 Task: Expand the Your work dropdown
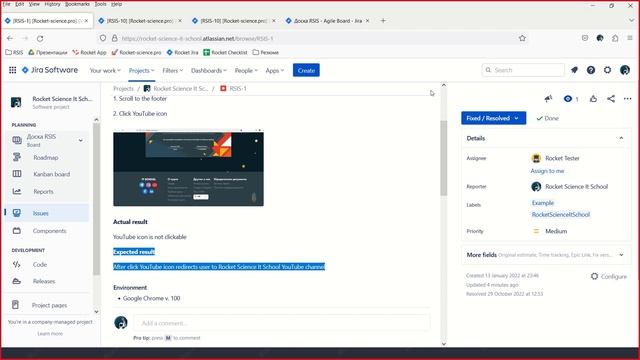click(105, 71)
